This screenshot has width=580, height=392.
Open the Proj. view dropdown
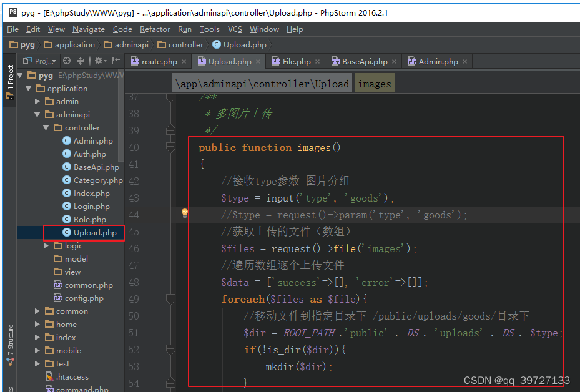39,61
